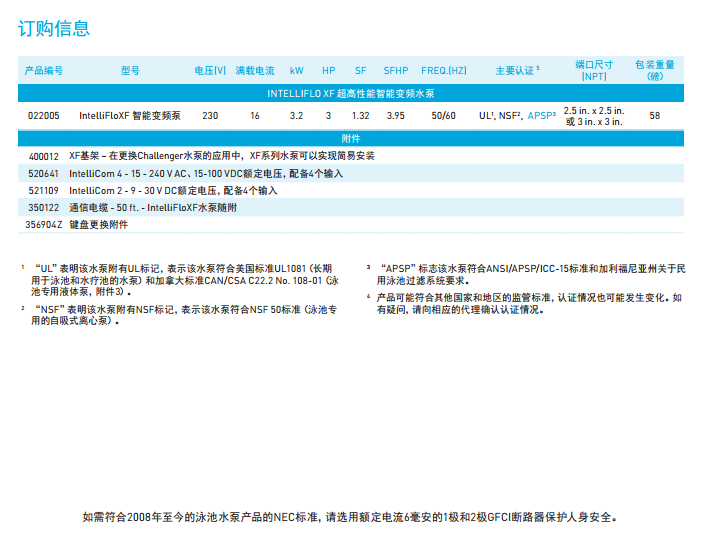
Task: Select product number 022005 in the table
Action: click(43, 116)
